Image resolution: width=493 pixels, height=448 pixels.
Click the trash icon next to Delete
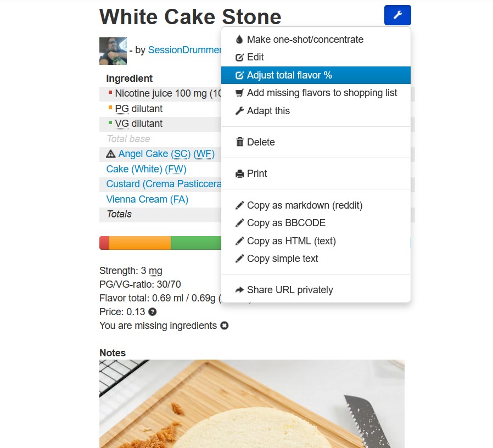coord(239,142)
